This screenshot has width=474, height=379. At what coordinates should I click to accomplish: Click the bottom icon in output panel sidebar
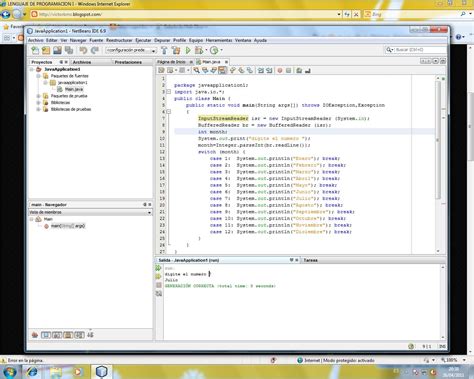pos(159,293)
